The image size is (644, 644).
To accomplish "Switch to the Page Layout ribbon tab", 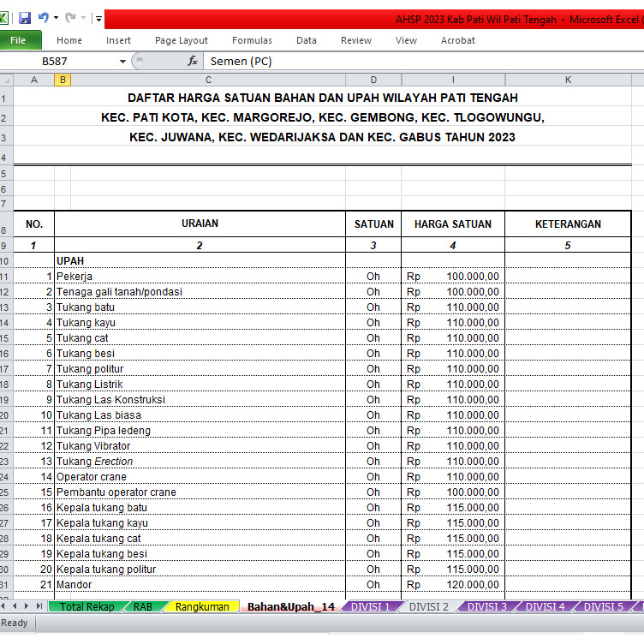I will pos(181,40).
